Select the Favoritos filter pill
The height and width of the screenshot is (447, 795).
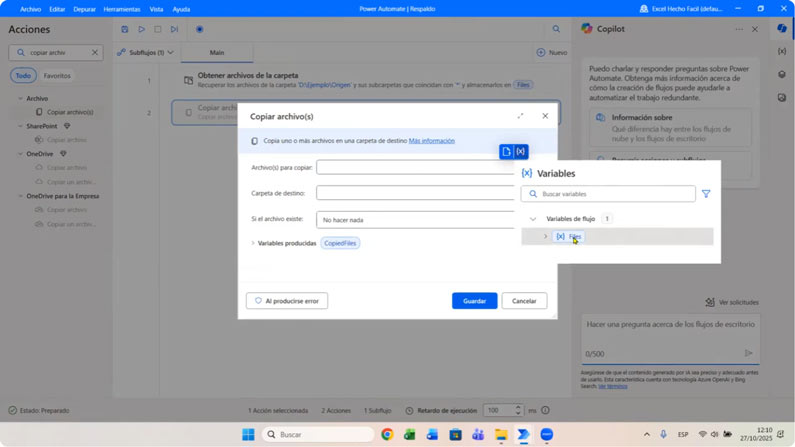(57, 76)
